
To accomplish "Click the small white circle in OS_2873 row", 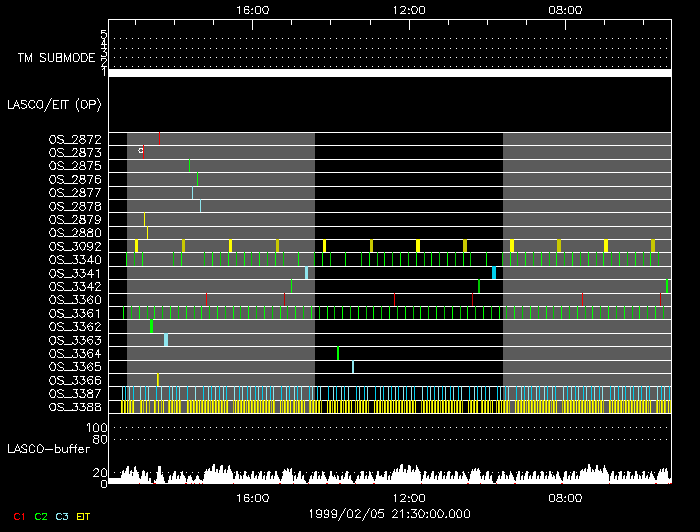I will pyautogui.click(x=141, y=150).
